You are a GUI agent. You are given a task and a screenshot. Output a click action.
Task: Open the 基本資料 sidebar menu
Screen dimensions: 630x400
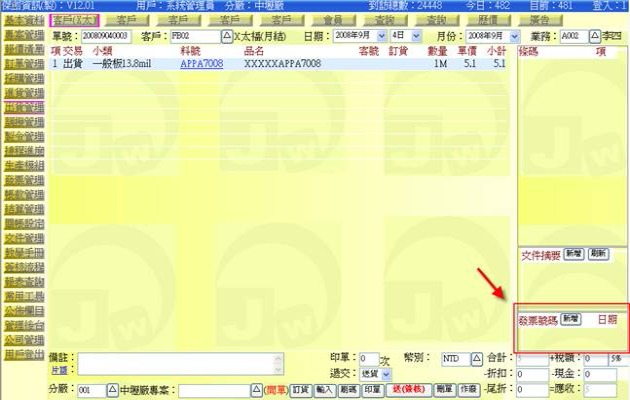click(x=22, y=19)
